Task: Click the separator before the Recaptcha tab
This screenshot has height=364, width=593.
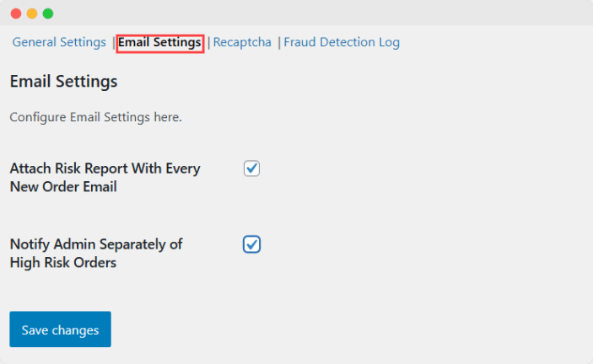Action: [x=208, y=42]
